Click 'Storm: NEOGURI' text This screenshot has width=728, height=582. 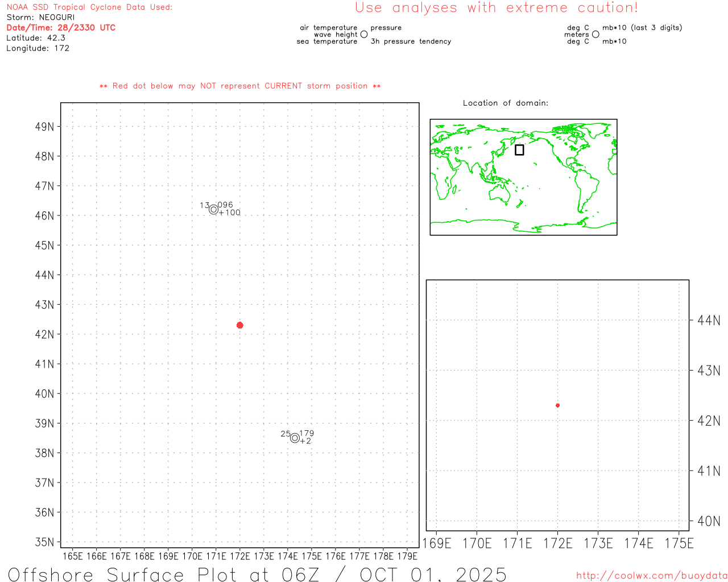(40, 18)
